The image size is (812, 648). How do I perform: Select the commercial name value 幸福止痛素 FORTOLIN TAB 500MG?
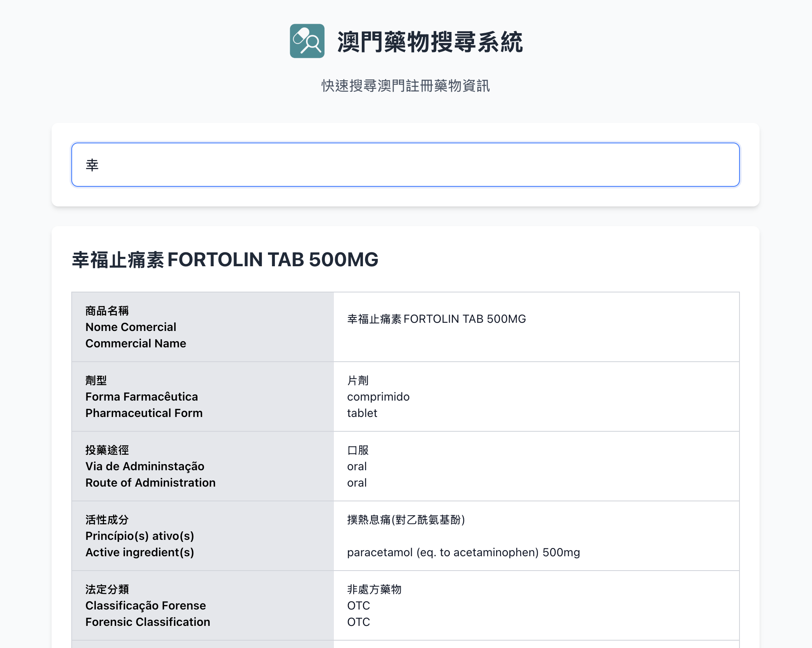point(437,318)
